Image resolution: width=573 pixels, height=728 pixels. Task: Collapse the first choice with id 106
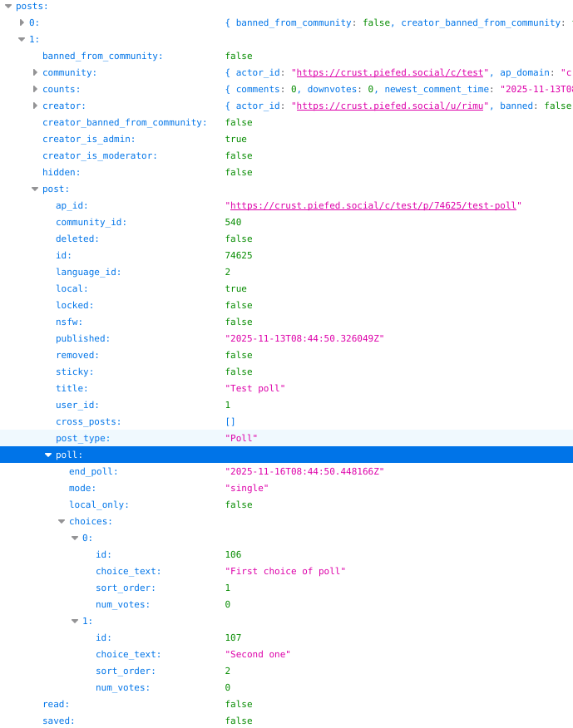click(75, 538)
